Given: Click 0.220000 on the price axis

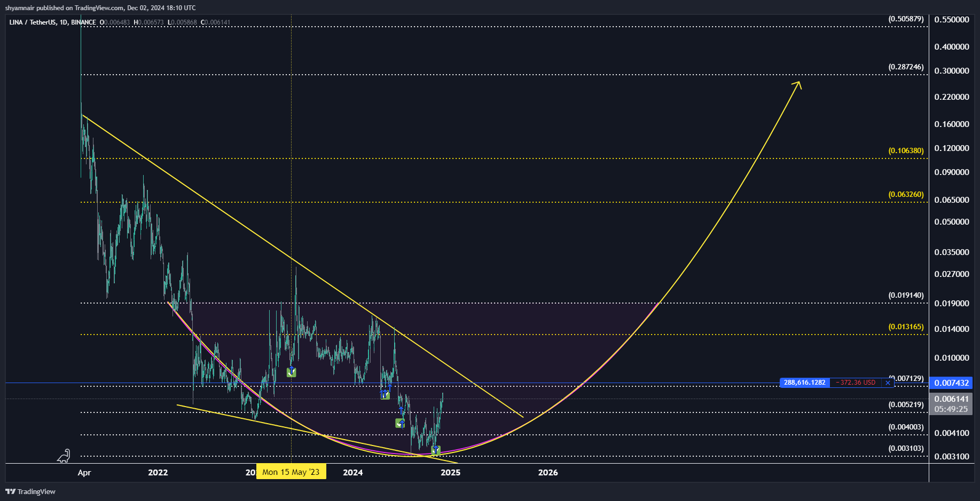Looking at the screenshot, I should 951,97.
